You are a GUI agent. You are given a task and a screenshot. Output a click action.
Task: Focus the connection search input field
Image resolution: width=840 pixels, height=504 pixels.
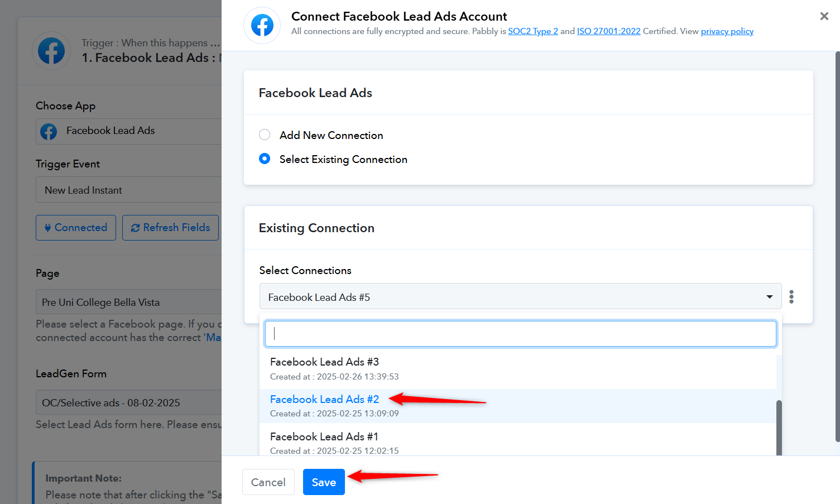coord(520,334)
